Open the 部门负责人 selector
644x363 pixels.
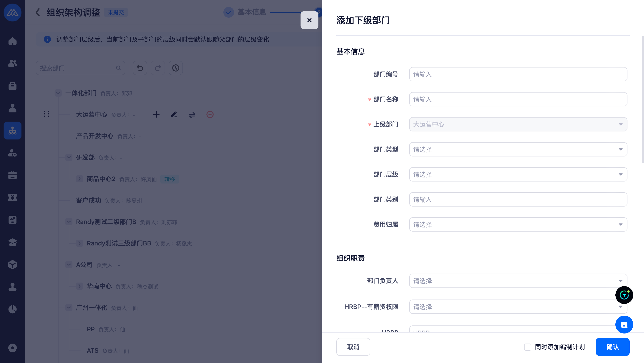coord(518,281)
